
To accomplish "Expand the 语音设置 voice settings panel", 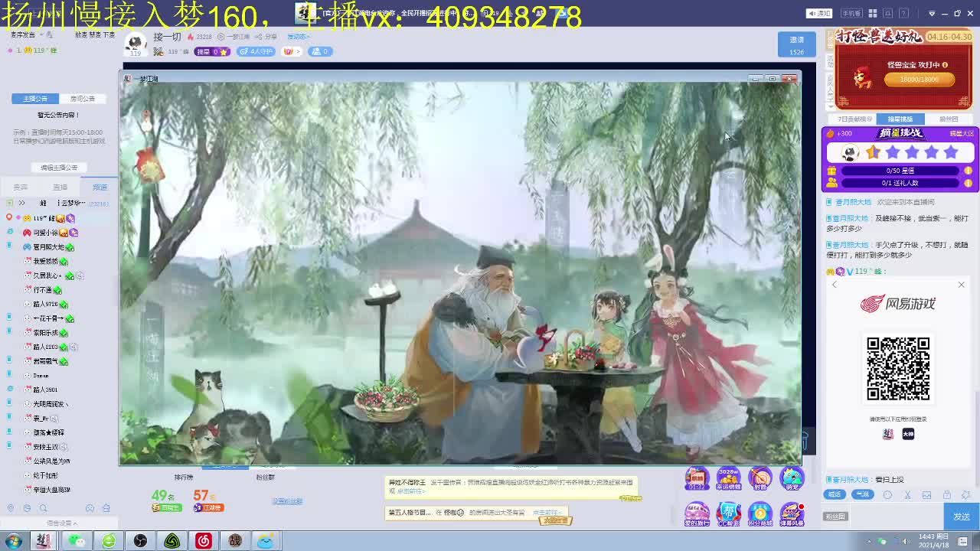I will 61,523.
